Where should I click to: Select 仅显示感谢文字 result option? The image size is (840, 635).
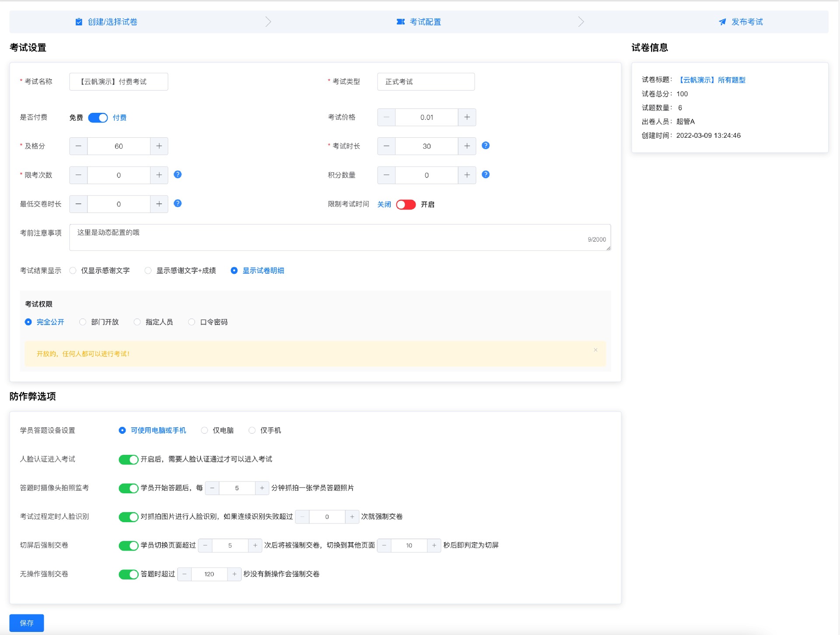[x=100, y=271]
